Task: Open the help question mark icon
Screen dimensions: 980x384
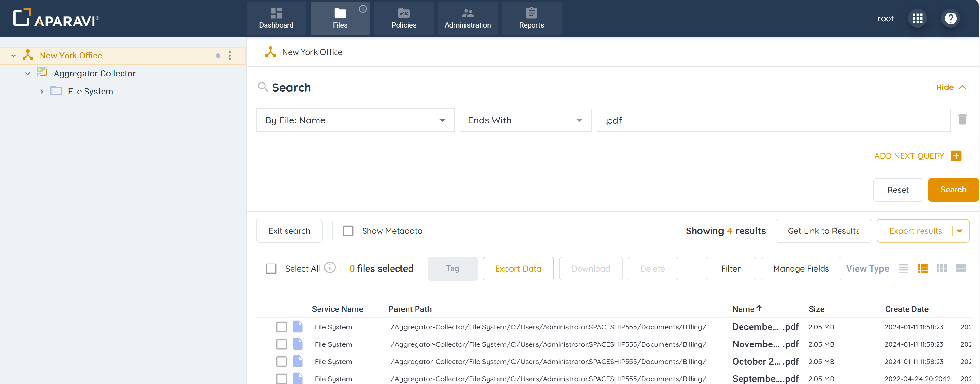Action: pos(950,18)
